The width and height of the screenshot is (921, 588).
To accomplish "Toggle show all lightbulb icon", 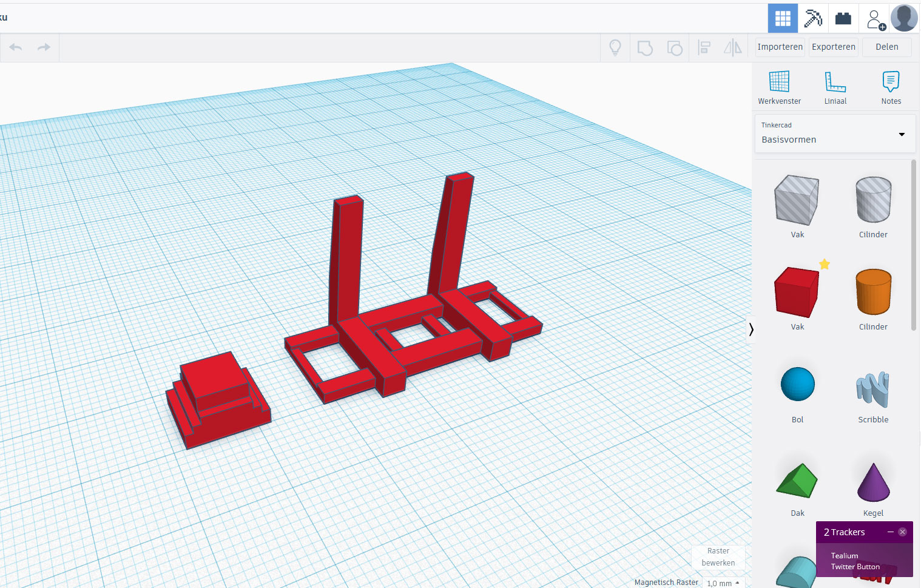I will point(615,47).
